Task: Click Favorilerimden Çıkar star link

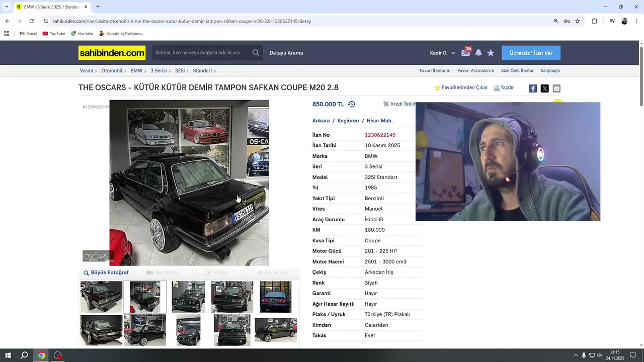Action: (461, 87)
